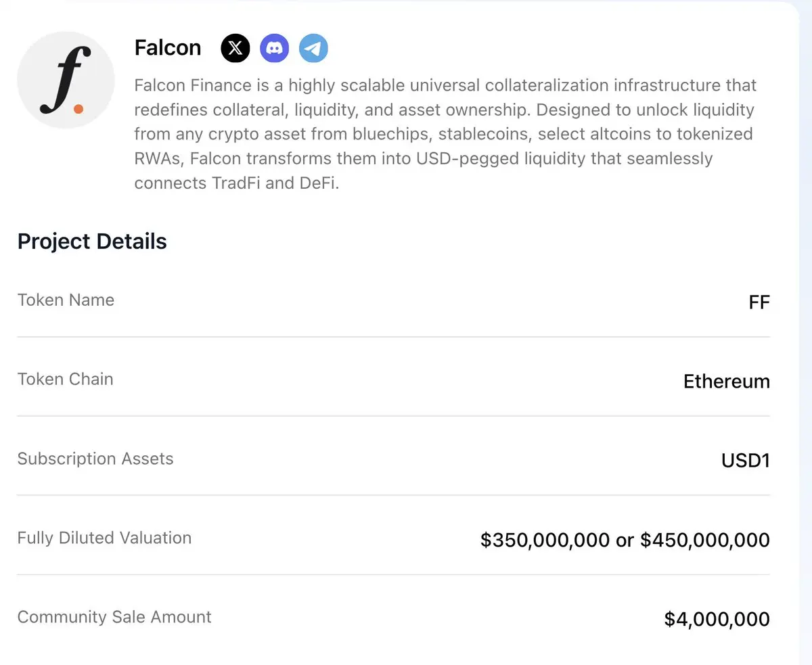Screen dimensions: 812x665
Task: Click the Ethereum chain value
Action: coord(727,382)
